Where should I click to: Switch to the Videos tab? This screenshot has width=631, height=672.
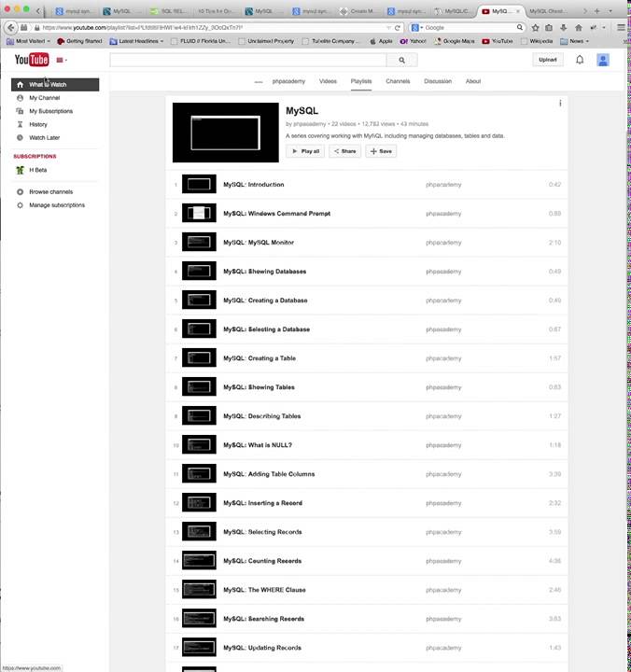(328, 81)
